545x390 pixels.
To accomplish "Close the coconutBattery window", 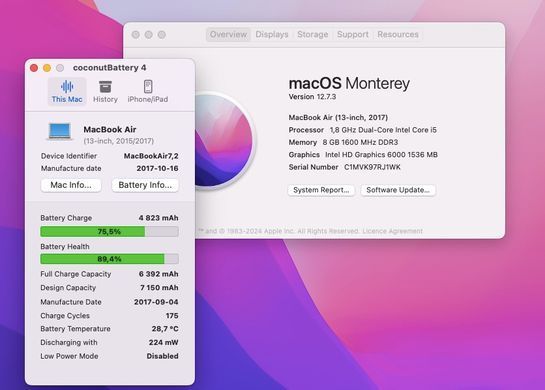I will [x=34, y=68].
